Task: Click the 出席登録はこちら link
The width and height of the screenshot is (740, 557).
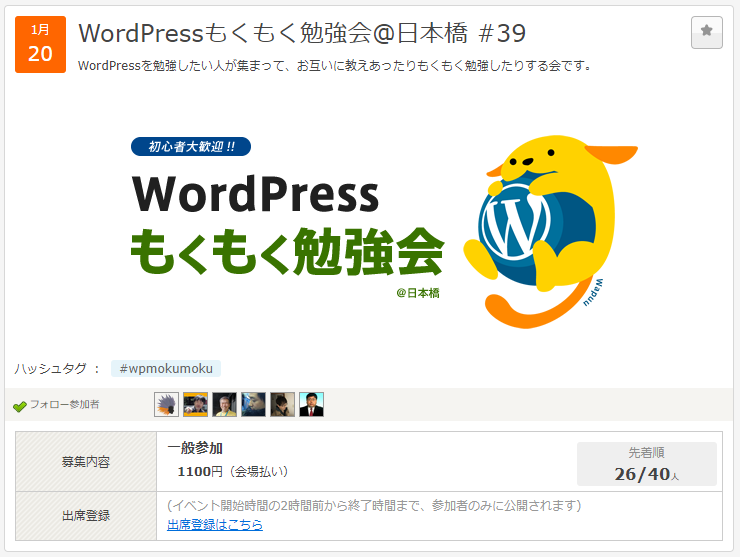Action: [215, 524]
